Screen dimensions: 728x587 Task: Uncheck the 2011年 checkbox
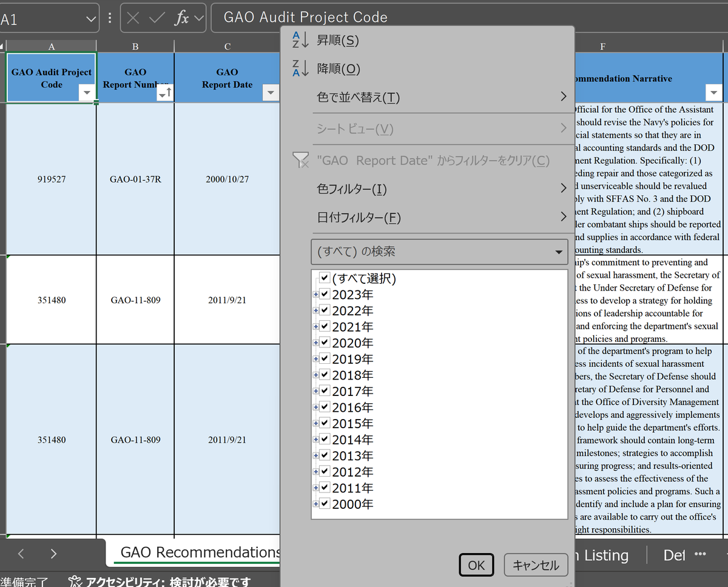[x=325, y=488]
